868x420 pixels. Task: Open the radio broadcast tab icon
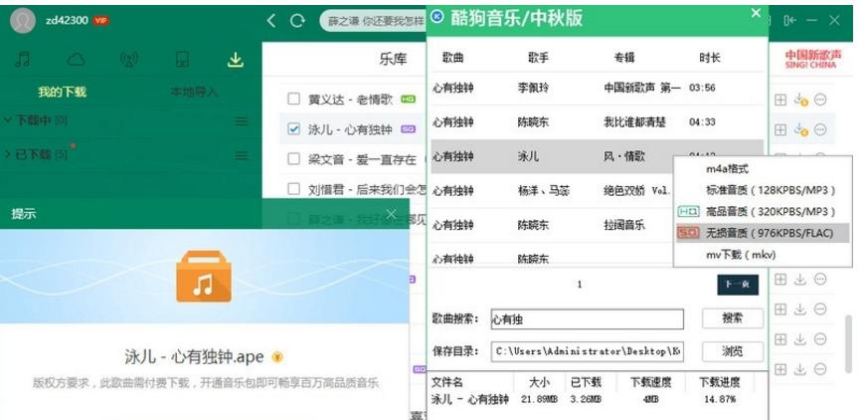coord(129,60)
